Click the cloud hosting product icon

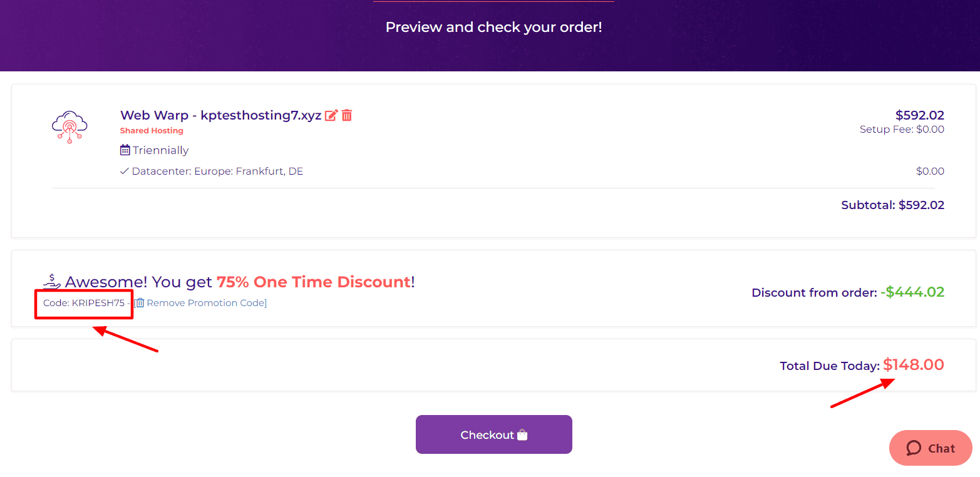70,127
